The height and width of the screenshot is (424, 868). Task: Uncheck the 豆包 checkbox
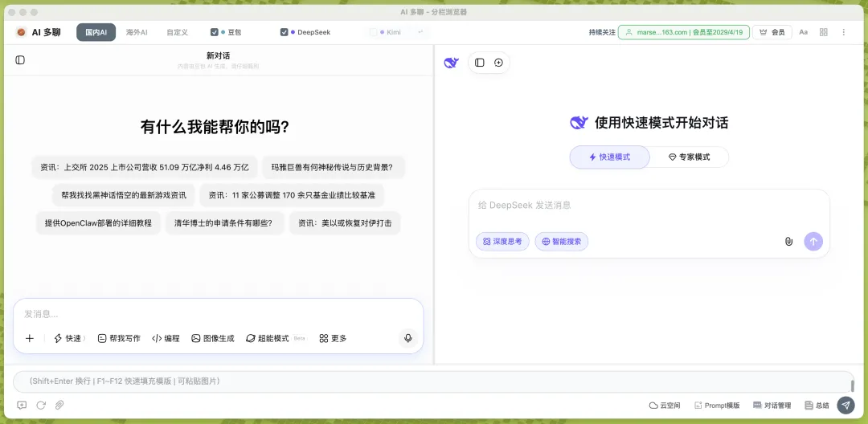coord(215,32)
